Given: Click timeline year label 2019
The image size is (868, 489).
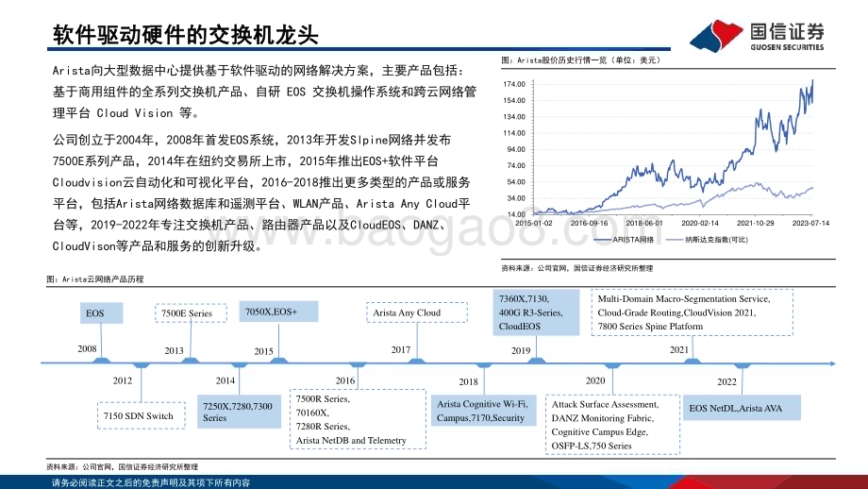Looking at the screenshot, I should pos(521,350).
